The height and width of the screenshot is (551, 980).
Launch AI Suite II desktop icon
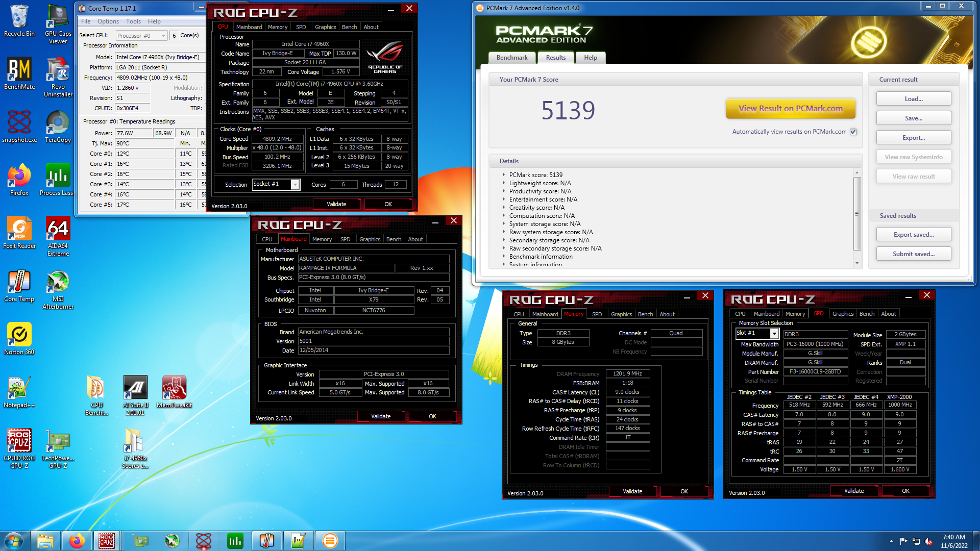135,395
